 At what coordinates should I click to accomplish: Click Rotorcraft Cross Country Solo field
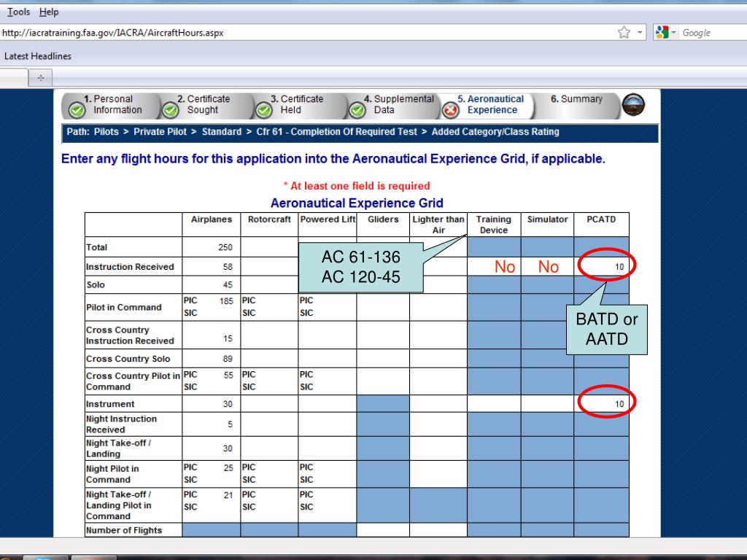[269, 359]
